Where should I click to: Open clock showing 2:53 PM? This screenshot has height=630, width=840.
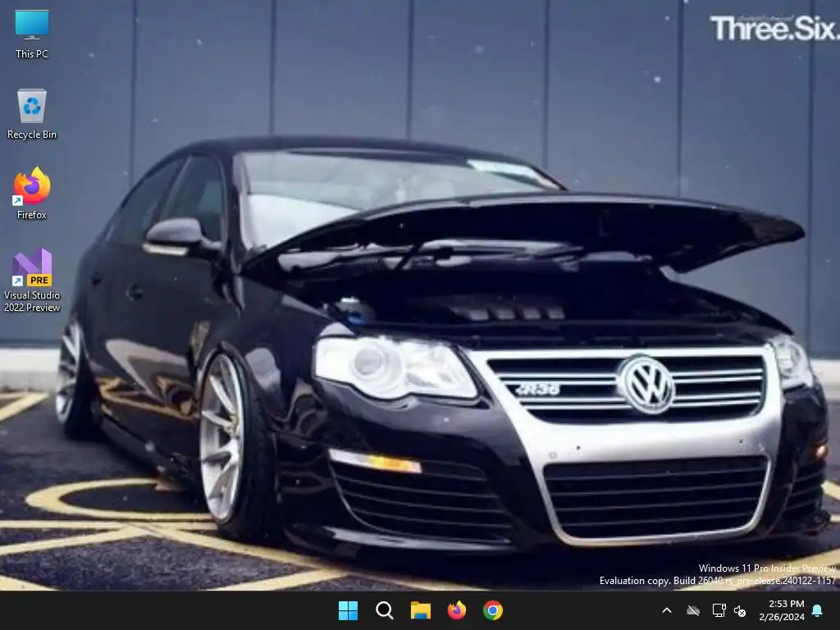click(x=787, y=604)
